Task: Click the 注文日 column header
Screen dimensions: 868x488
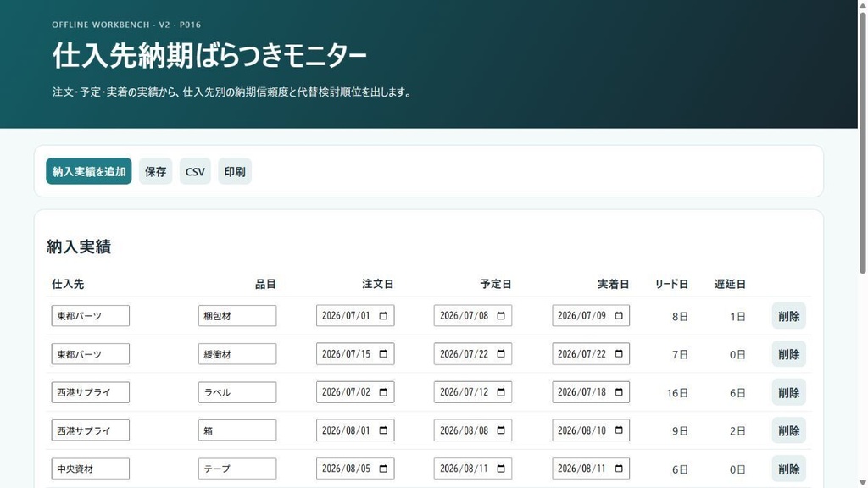Action: pyautogui.click(x=377, y=284)
